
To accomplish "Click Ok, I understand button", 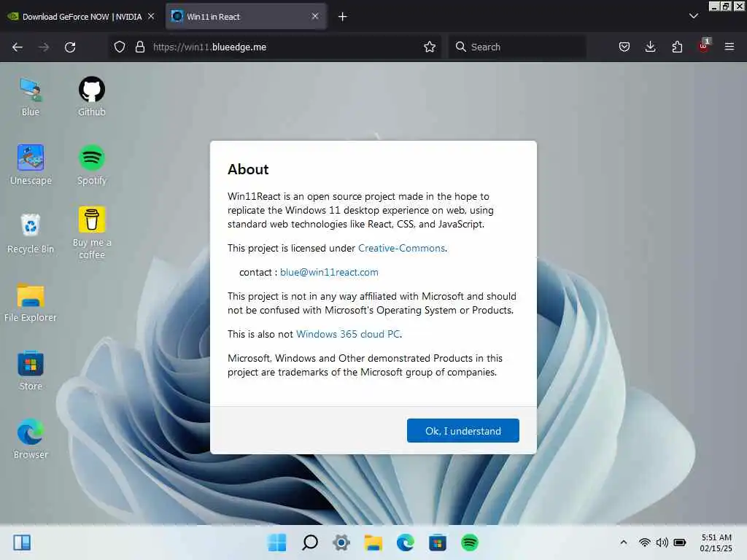I will pyautogui.click(x=462, y=430).
